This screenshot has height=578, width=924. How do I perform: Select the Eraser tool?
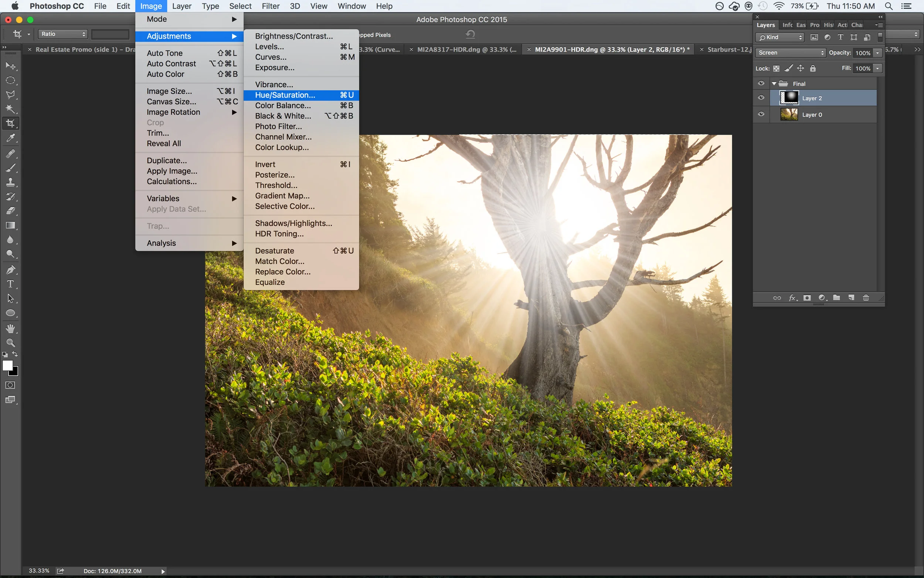[x=10, y=211]
